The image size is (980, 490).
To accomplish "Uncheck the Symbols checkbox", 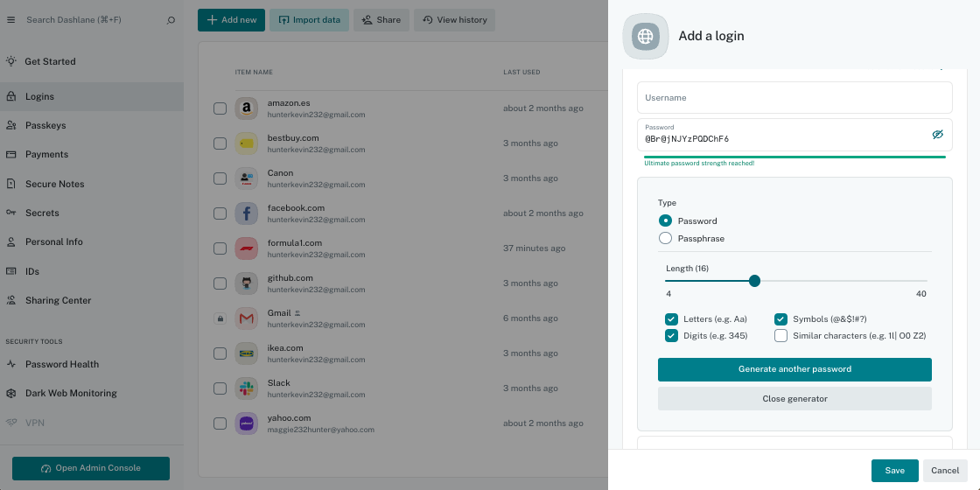I will [x=780, y=318].
